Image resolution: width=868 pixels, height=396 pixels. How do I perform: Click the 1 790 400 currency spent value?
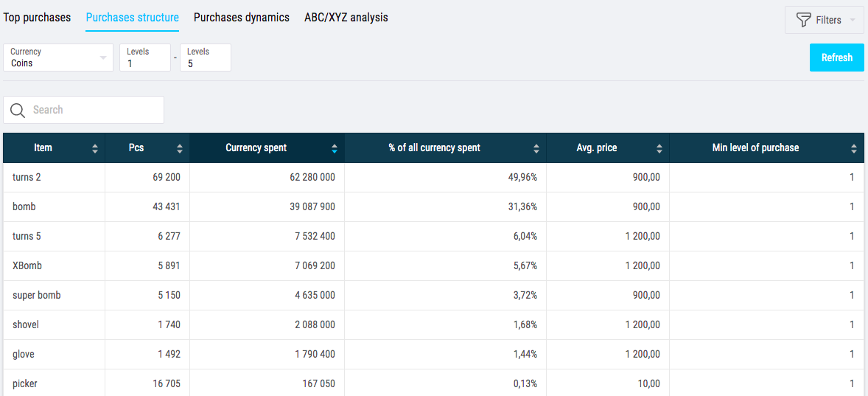click(314, 354)
